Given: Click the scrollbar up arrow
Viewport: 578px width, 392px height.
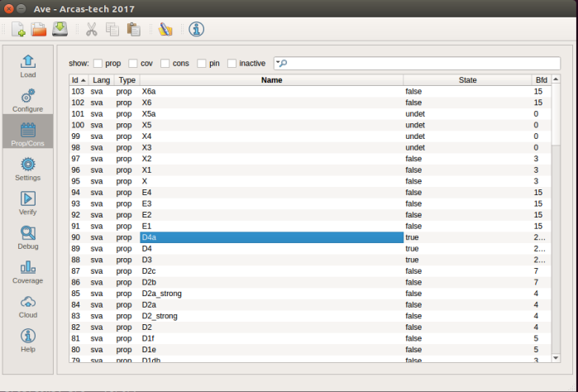Looking at the screenshot, I should [556, 79].
